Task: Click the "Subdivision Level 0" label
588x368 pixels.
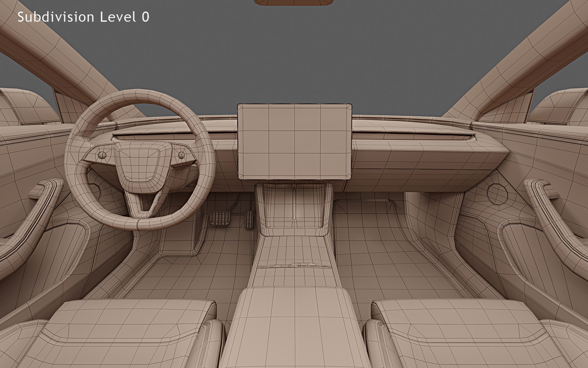Action: click(83, 17)
